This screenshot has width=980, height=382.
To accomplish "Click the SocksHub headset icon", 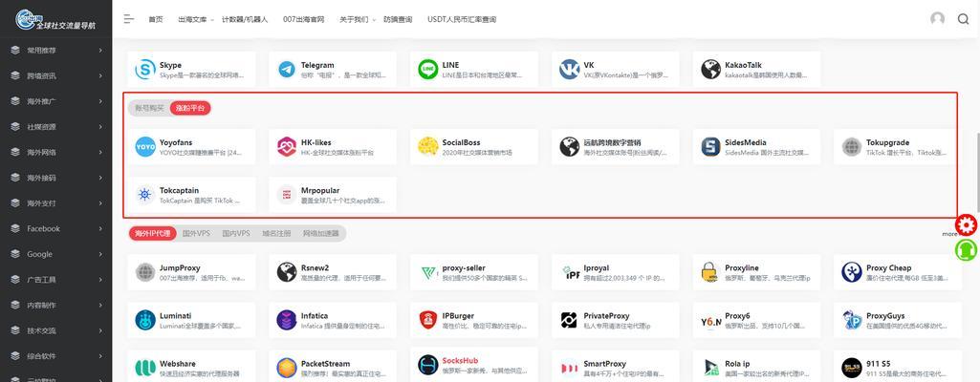I will [x=428, y=366].
